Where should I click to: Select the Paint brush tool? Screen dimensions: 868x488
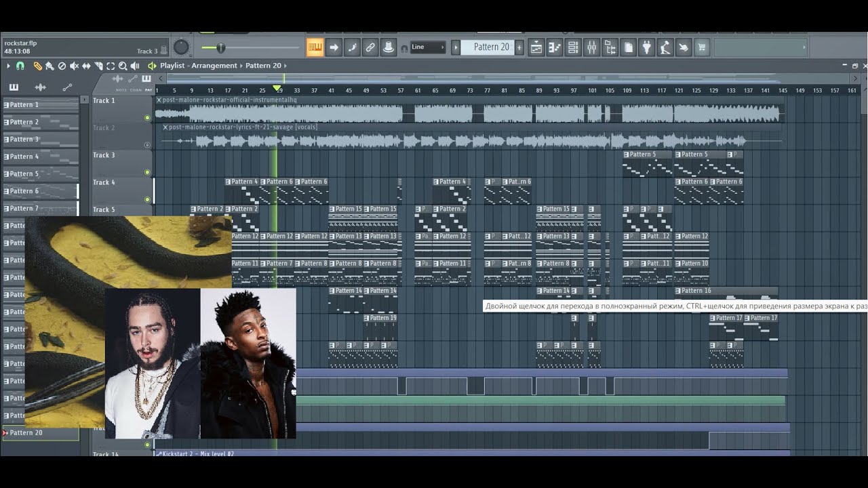click(x=50, y=66)
